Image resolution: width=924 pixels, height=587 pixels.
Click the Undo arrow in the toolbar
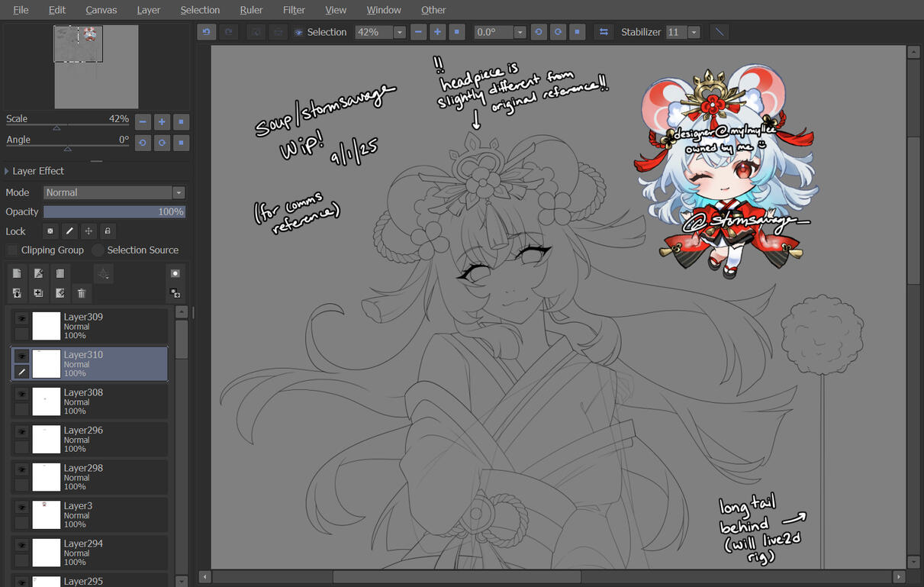click(x=206, y=32)
